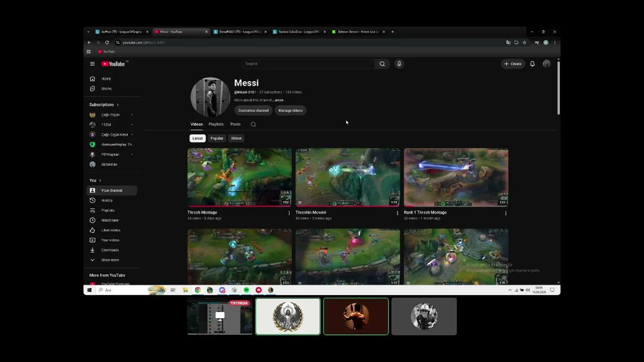Click the browser address bar URL
The width and height of the screenshot is (644, 362).
[144, 43]
